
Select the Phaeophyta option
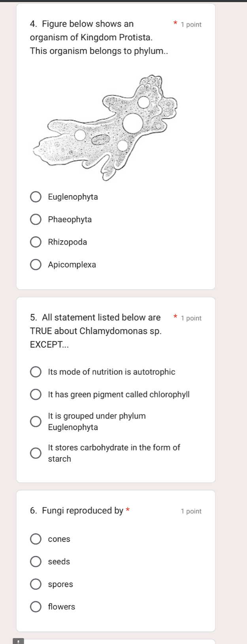click(x=36, y=219)
